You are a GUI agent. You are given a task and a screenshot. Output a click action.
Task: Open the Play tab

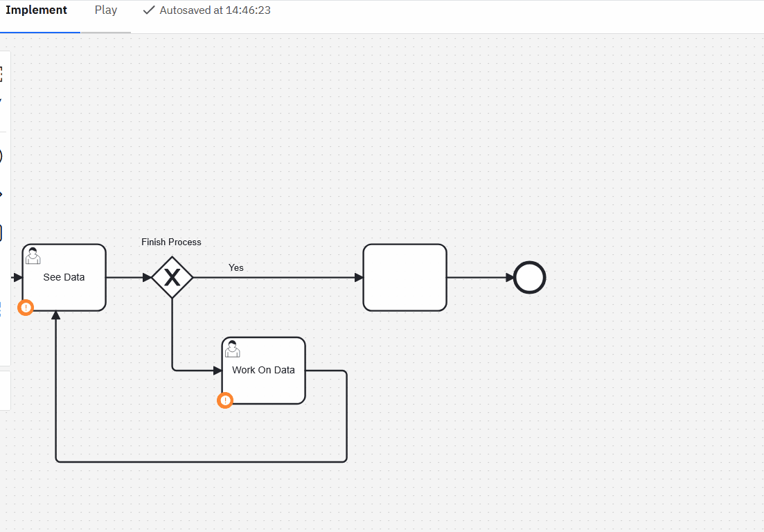[106, 10]
